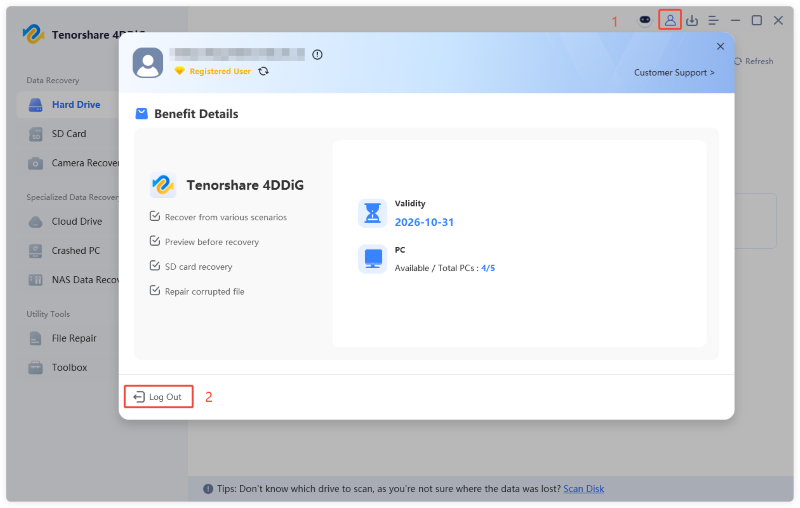This screenshot has width=800, height=508.
Task: Click the File Repair sidebar icon
Action: tap(36, 338)
